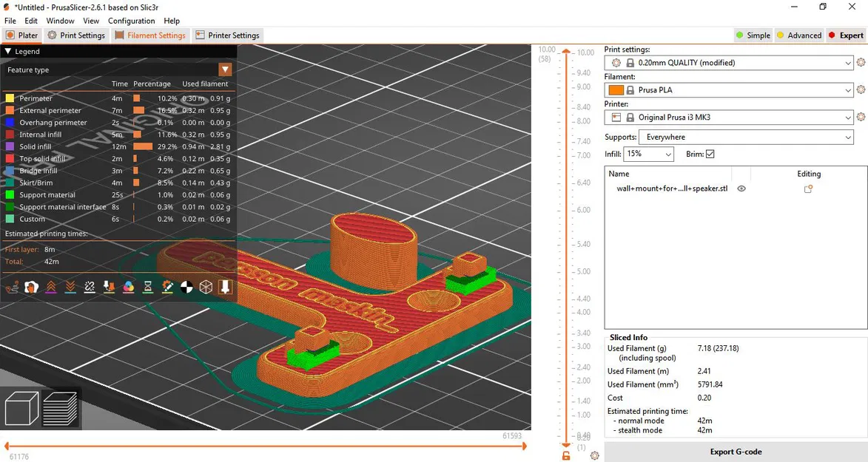Screen dimensions: 868x462
Task: Open the Window menu
Action: (x=61, y=21)
